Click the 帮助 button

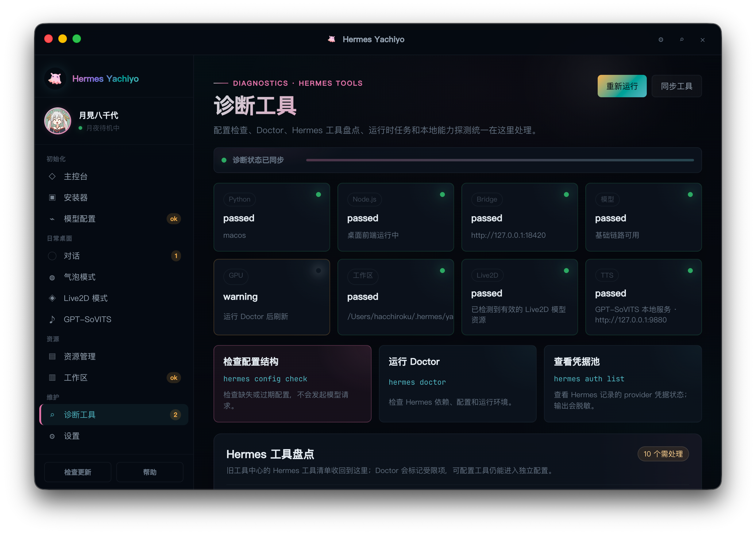(149, 472)
